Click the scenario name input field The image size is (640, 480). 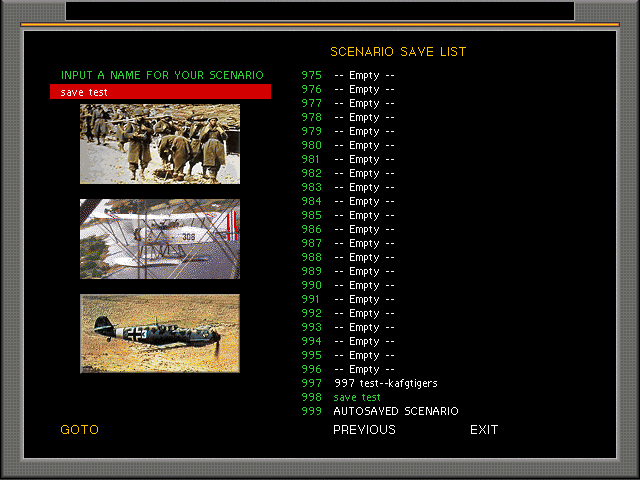tap(160, 92)
